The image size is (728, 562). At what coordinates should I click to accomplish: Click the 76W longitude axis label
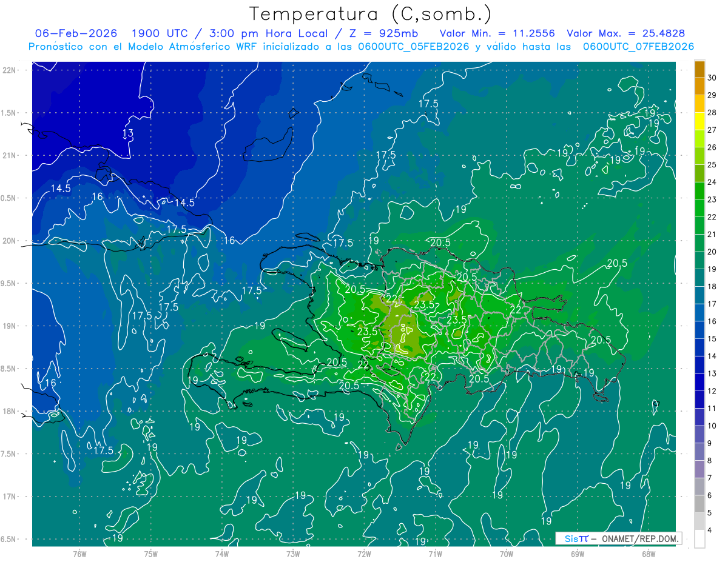[79, 554]
